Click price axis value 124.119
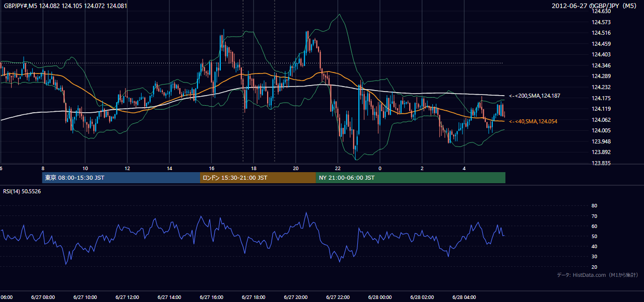 pyautogui.click(x=601, y=109)
